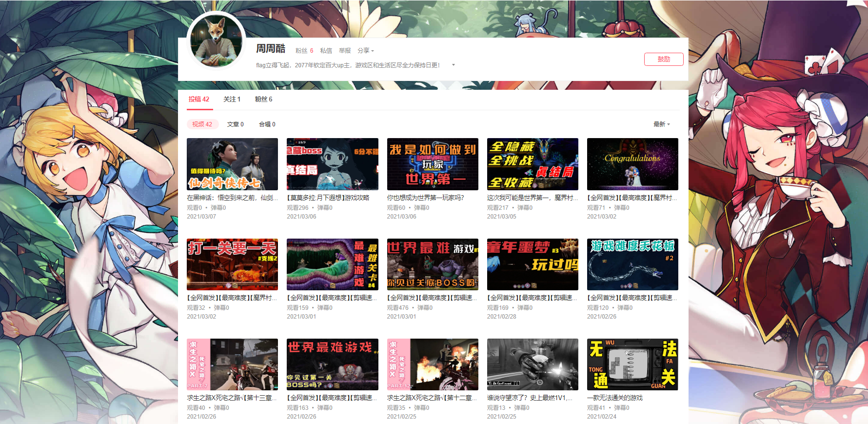
Task: Open the 世界最难游戏 关底BOSS thumbnail
Action: 433,264
